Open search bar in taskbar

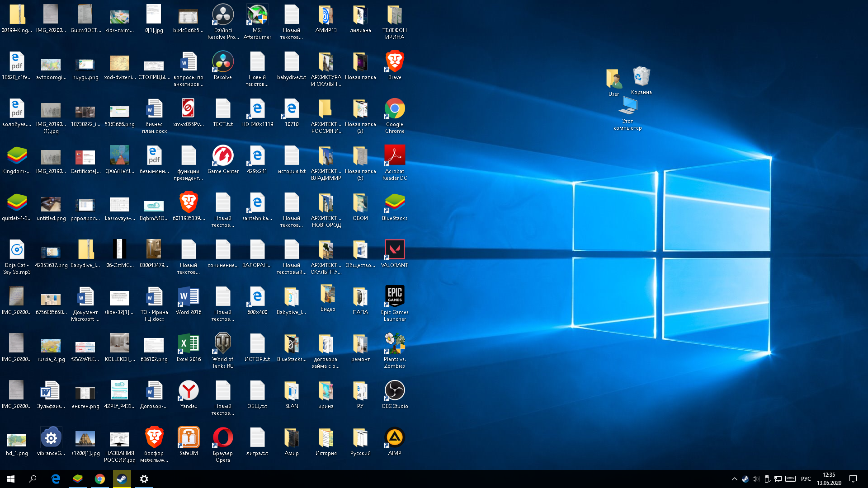(32, 479)
